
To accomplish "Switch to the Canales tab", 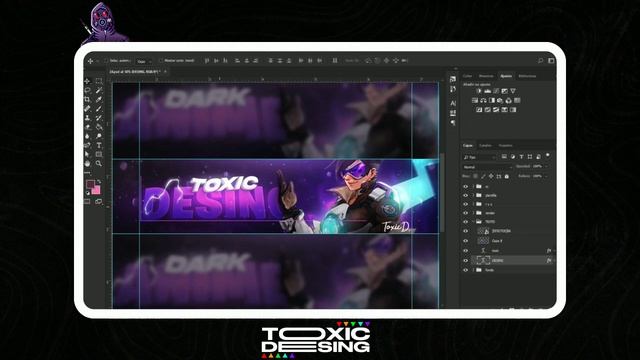I will (x=485, y=145).
